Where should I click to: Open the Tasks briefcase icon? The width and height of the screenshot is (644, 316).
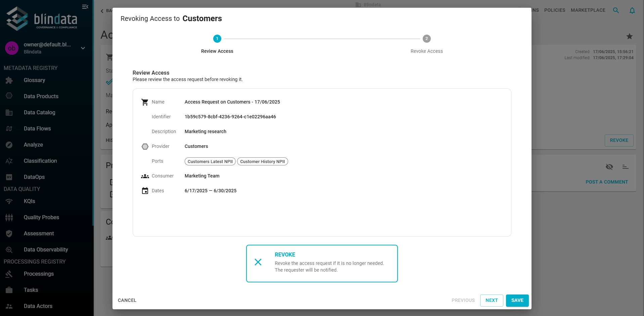[9, 290]
